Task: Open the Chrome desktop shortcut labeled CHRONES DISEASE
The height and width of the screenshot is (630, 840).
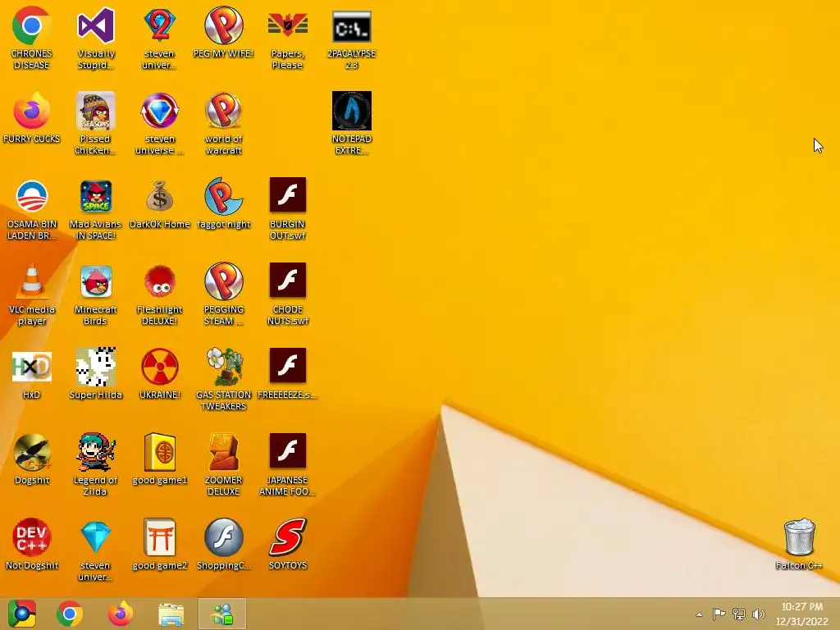Action: pyautogui.click(x=32, y=25)
